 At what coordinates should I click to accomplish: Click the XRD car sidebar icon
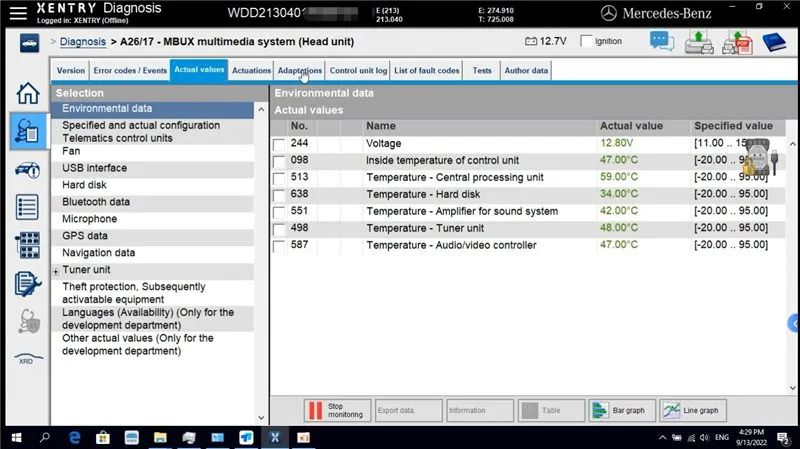(x=28, y=359)
